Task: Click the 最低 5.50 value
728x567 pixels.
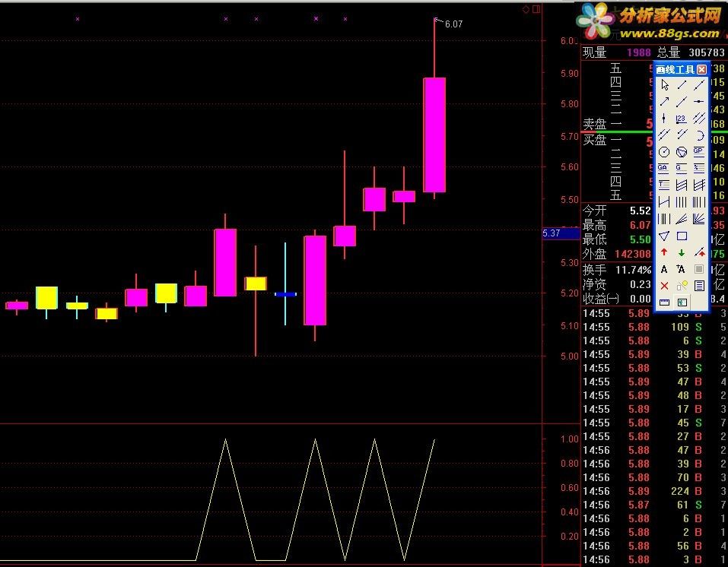Action: [x=641, y=240]
